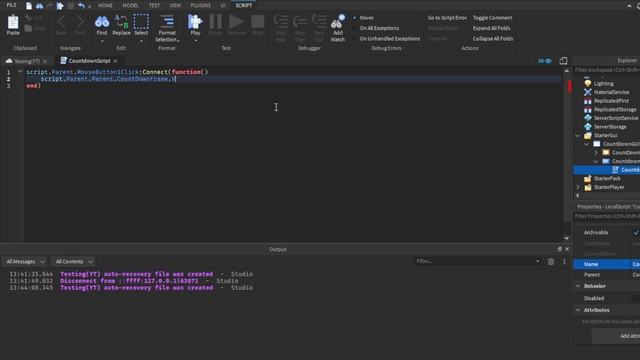Click Collapse All Folds

[493, 39]
